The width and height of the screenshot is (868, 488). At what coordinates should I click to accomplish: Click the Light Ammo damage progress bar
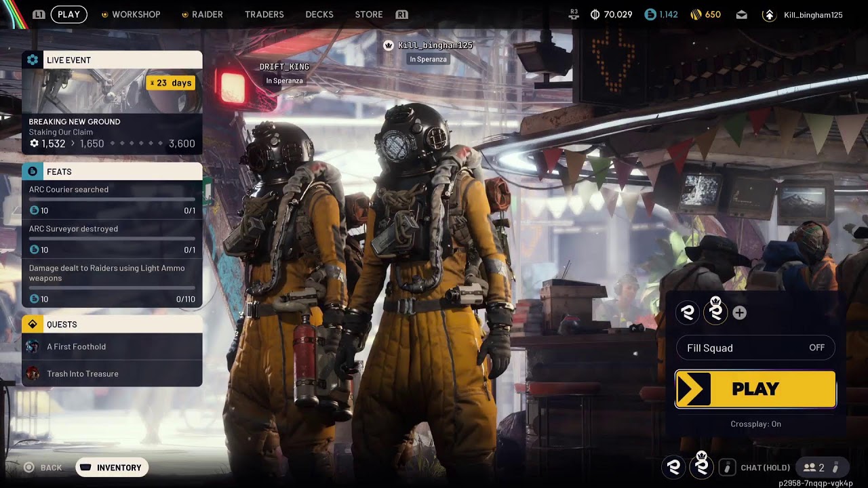pyautogui.click(x=112, y=288)
